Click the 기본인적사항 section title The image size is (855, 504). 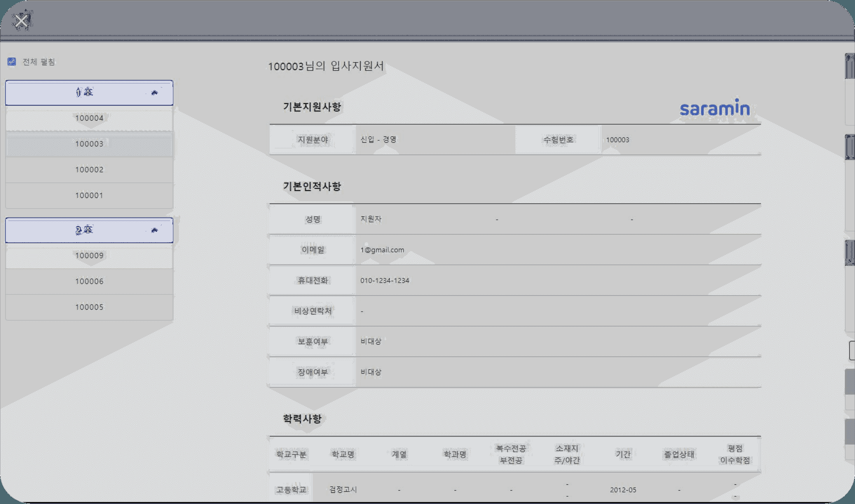point(312,186)
